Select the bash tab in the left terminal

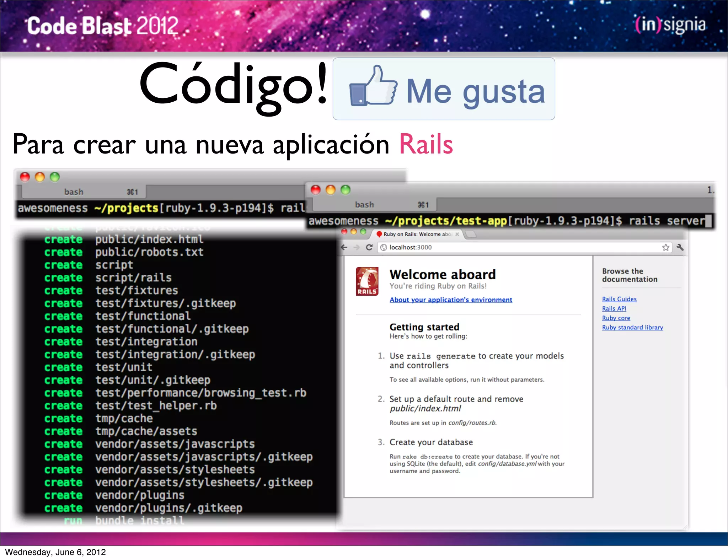coord(84,192)
